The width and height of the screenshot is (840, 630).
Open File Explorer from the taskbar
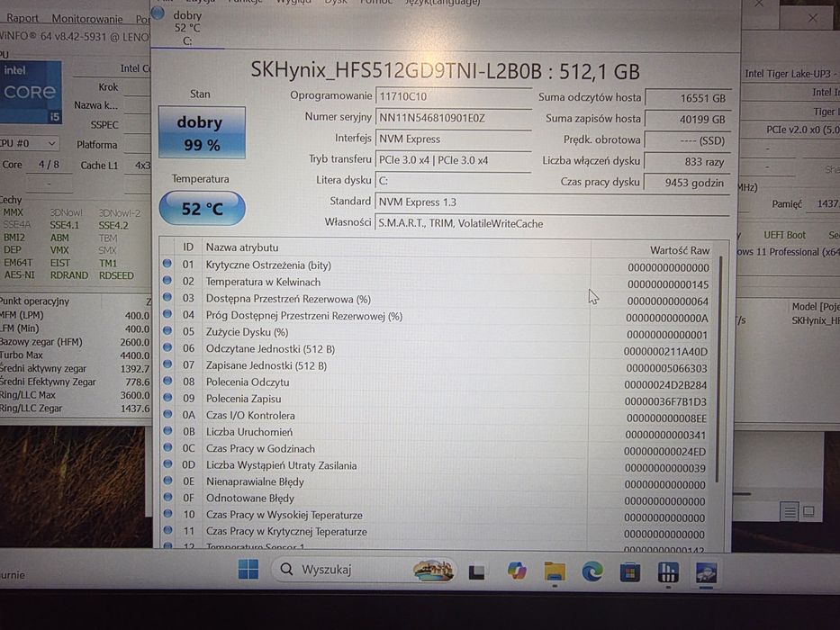[x=555, y=571]
